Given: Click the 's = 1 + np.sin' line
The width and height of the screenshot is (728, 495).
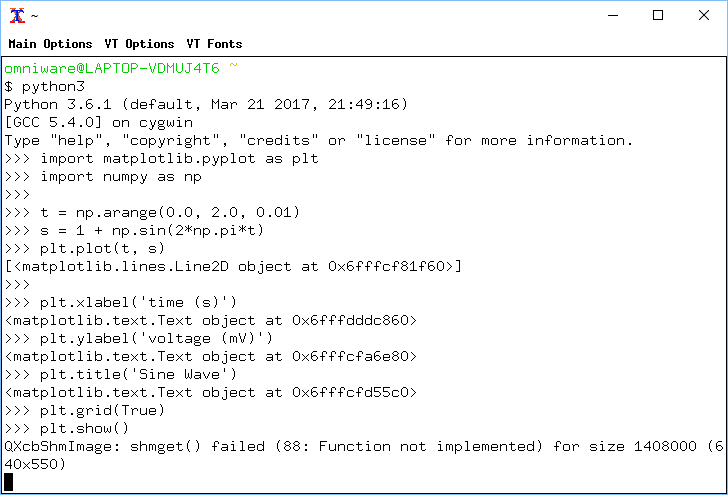Looking at the screenshot, I should point(134,231).
